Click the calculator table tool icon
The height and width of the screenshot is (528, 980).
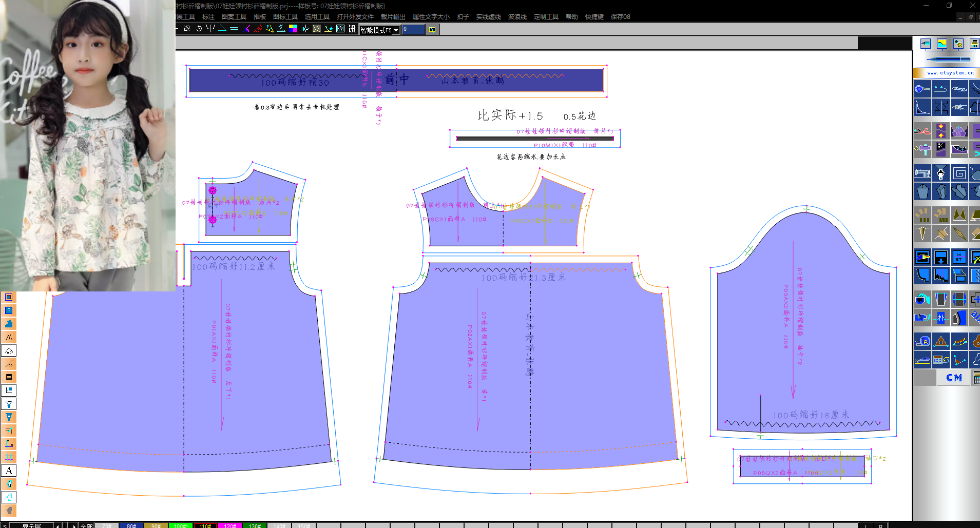(x=940, y=359)
